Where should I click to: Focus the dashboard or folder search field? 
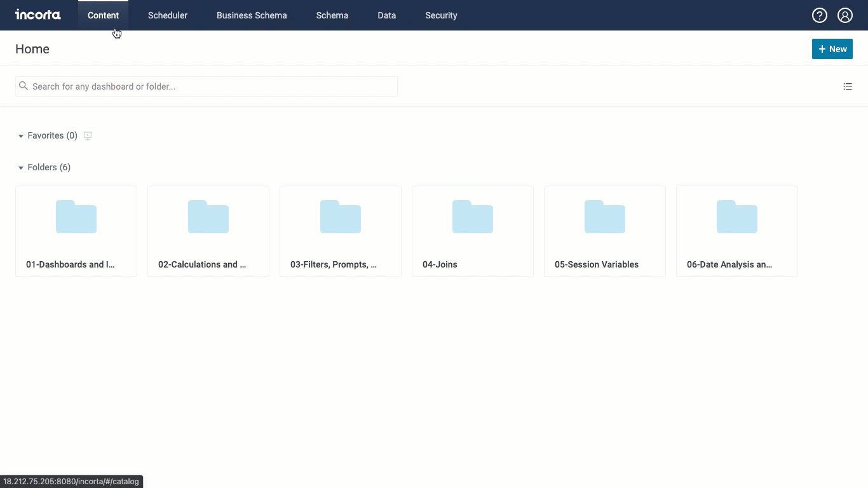[x=207, y=86]
